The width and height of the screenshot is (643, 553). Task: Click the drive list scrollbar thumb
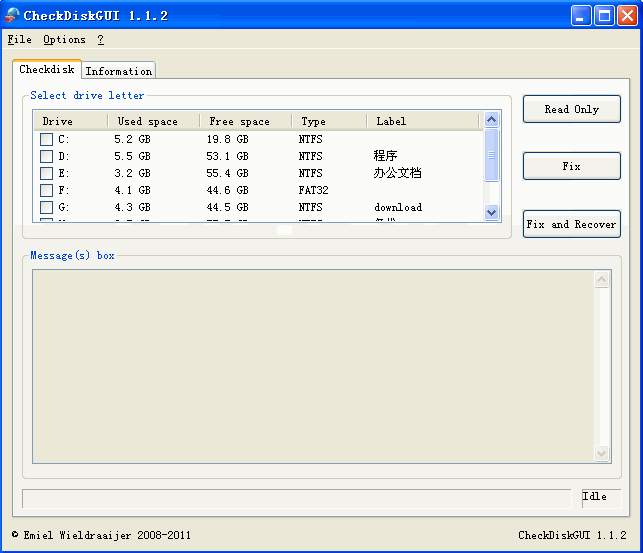tap(491, 155)
